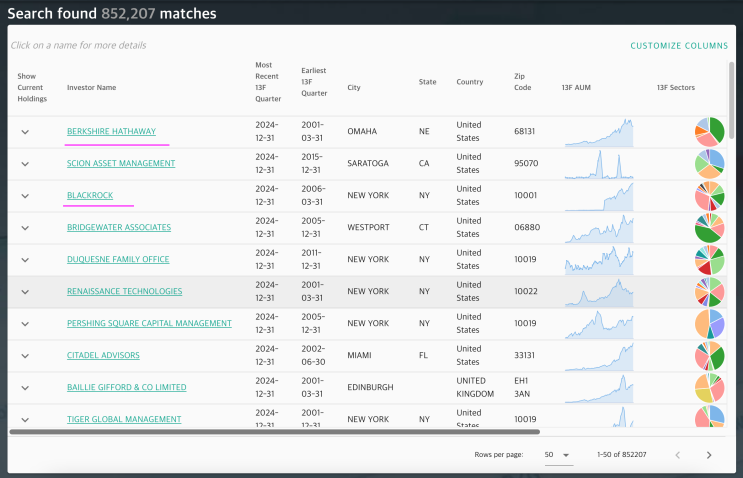This screenshot has width=743, height=478.
Task: Click Baillie Gifford's sectors pie chart
Action: [709, 388]
